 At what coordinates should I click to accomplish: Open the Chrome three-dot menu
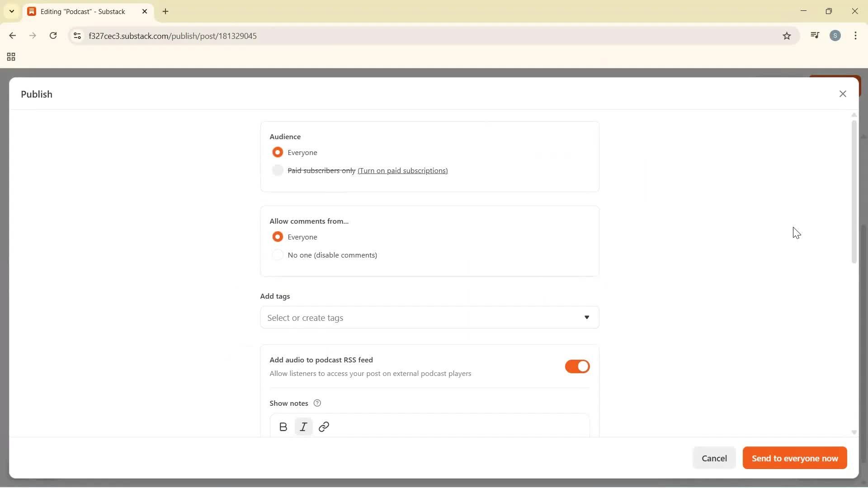tap(856, 35)
